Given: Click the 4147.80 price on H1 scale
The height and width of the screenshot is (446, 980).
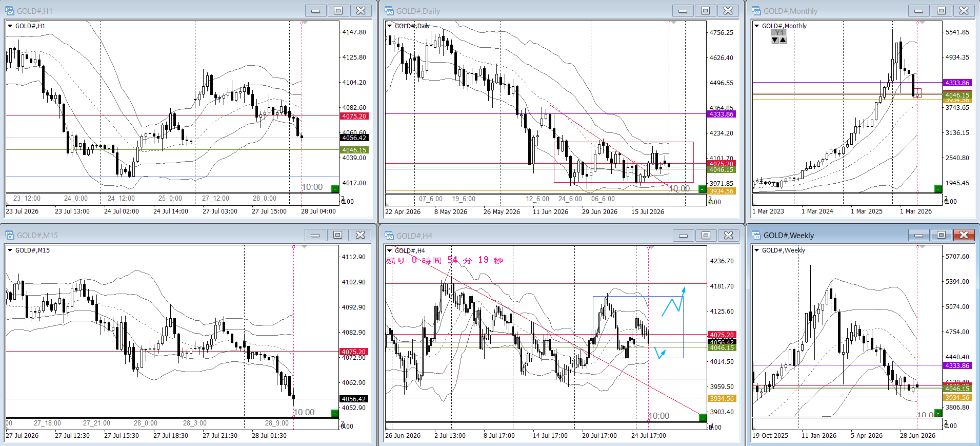Looking at the screenshot, I should 354,32.
